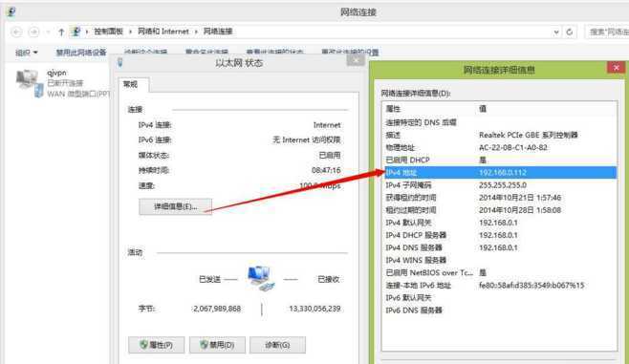This screenshot has width=629, height=364.
Task: Click the network connections window title icon
Action: pyautogui.click(x=11, y=12)
